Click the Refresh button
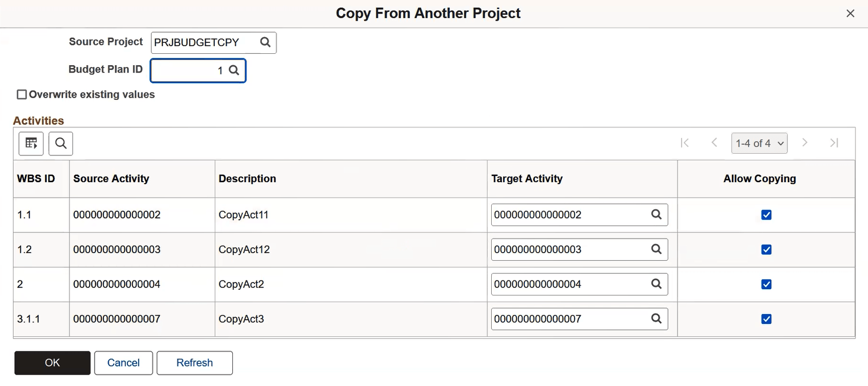This screenshot has width=868, height=386. point(195,363)
